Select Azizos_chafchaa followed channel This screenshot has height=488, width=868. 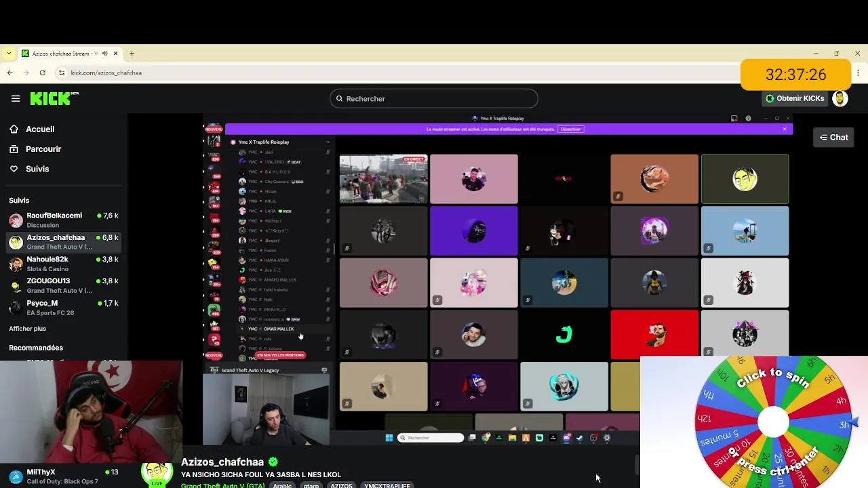coord(64,242)
